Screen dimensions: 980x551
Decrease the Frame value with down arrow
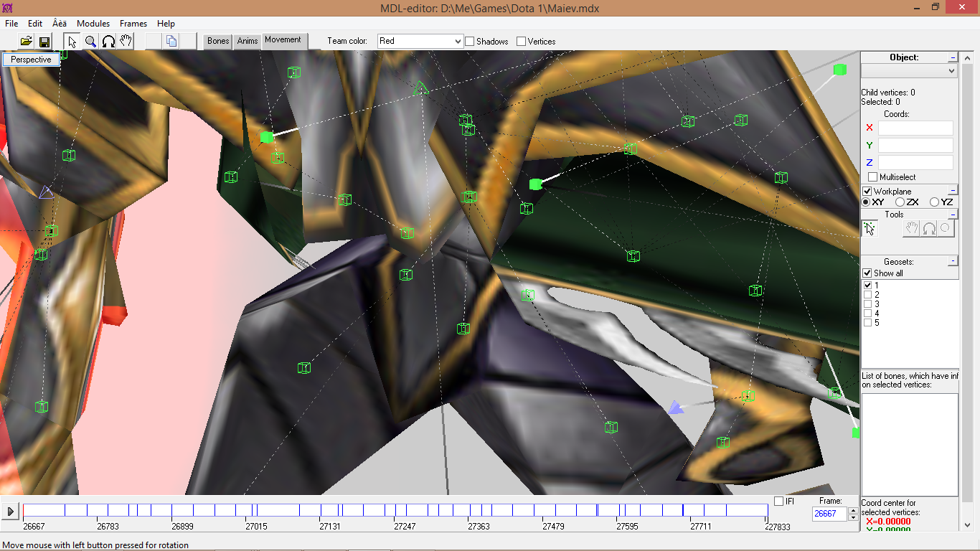(853, 517)
